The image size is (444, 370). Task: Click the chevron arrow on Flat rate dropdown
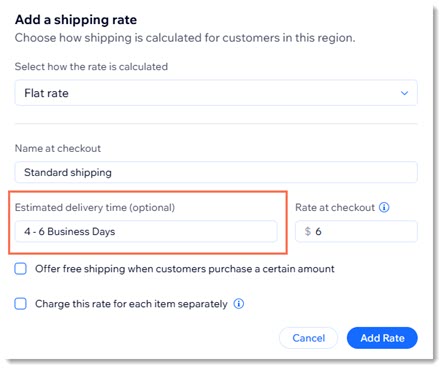[x=404, y=93]
